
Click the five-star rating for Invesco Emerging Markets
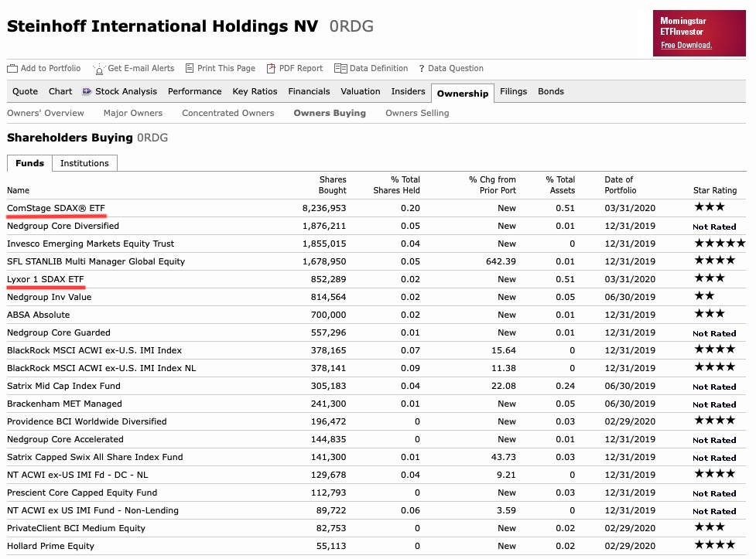pyautogui.click(x=719, y=243)
